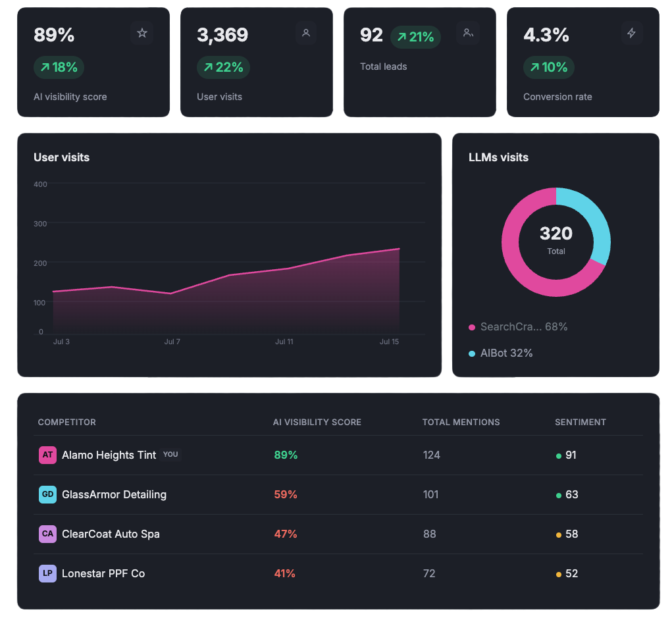Click the 101 total mentions value
Image resolution: width=672 pixels, height=620 pixels.
tap(430, 494)
